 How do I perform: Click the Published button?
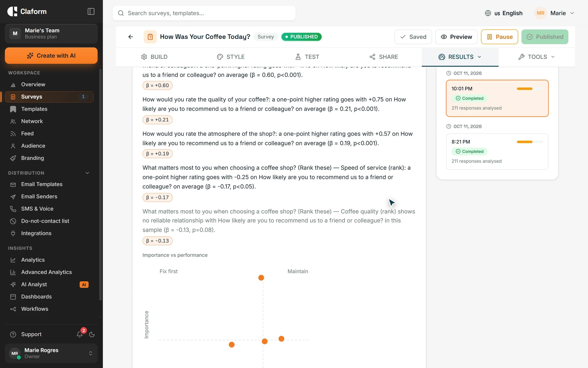click(x=545, y=37)
